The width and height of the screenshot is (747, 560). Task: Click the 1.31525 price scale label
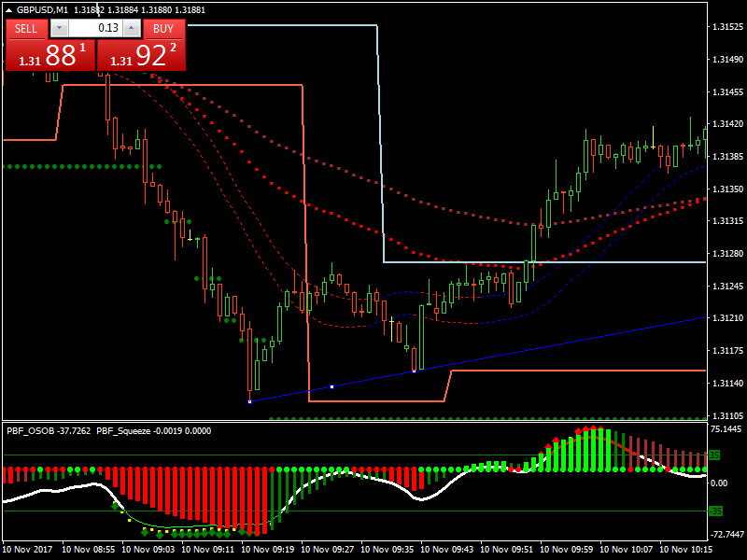click(727, 27)
